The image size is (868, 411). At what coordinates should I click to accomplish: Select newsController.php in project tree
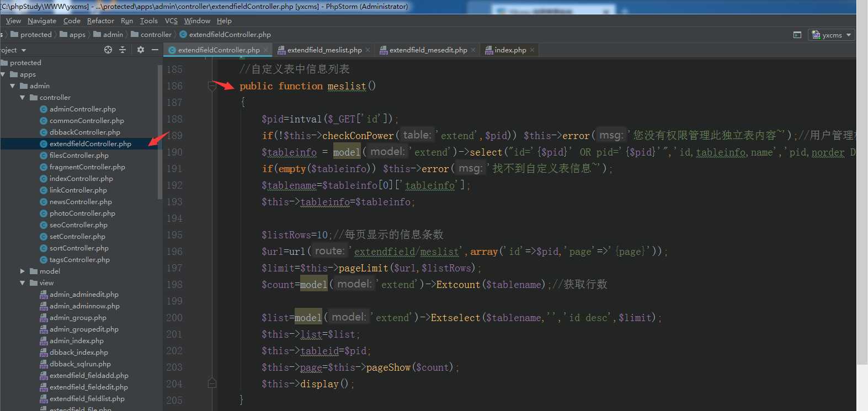(81, 202)
